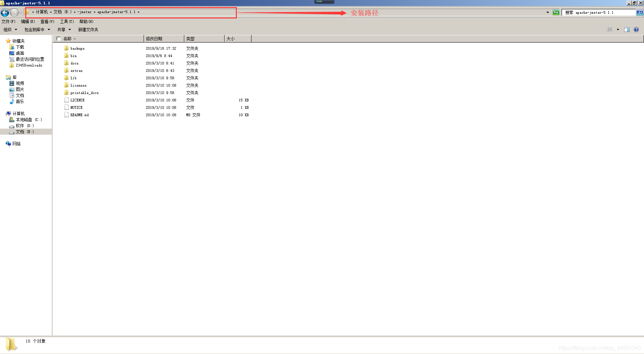Select the README.md file icon

(x=67, y=115)
